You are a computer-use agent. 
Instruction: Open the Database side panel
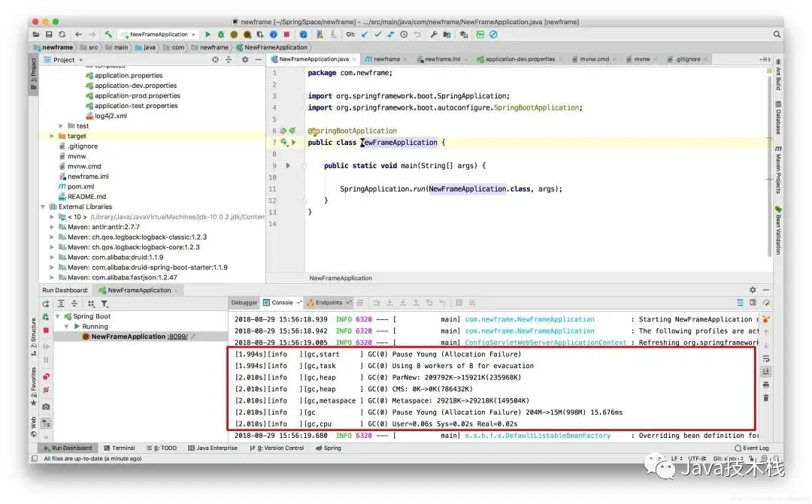[778, 117]
